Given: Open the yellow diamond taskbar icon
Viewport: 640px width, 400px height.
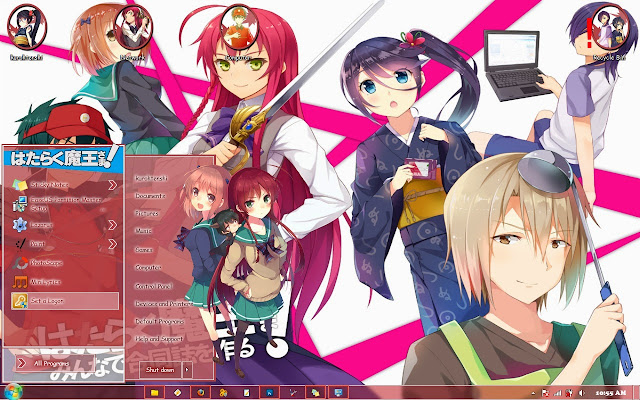Looking at the screenshot, I should click(177, 393).
